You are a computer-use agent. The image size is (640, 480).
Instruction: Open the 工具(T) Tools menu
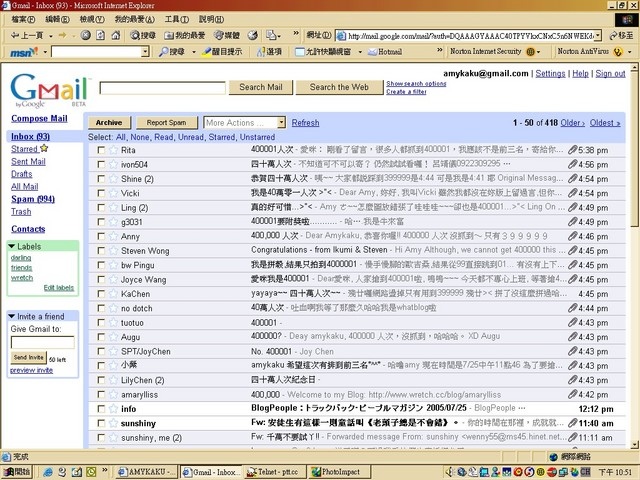tap(176, 19)
